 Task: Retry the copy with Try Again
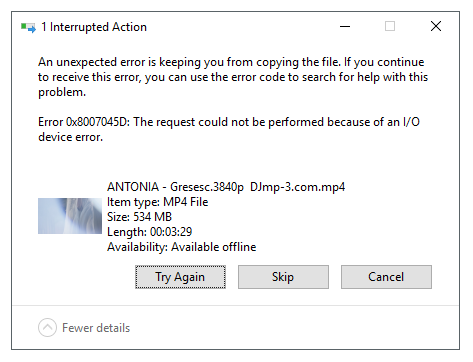click(180, 277)
